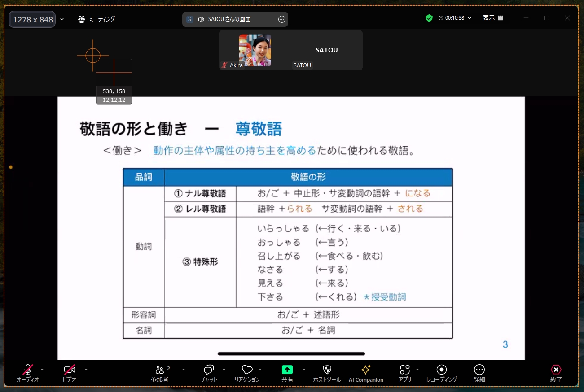Unmute microphone with オーディオ button
The width and height of the screenshot is (584, 392).
pos(28,370)
